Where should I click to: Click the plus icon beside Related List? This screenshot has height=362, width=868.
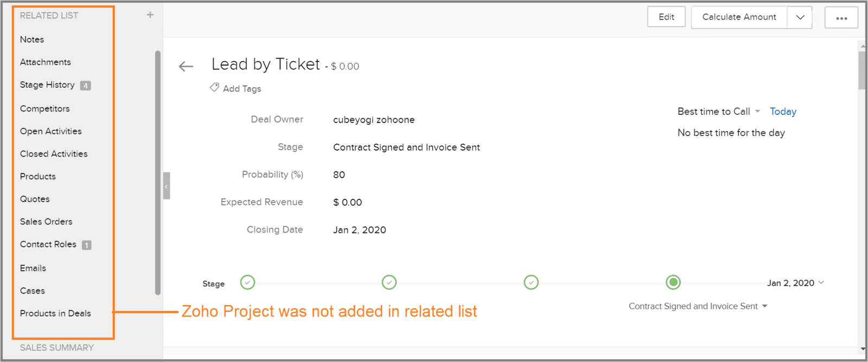coord(150,15)
